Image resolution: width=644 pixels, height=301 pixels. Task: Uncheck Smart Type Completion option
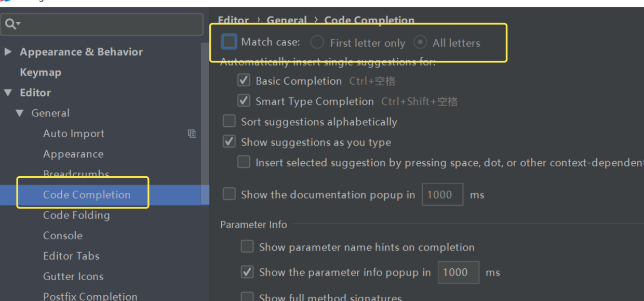244,100
